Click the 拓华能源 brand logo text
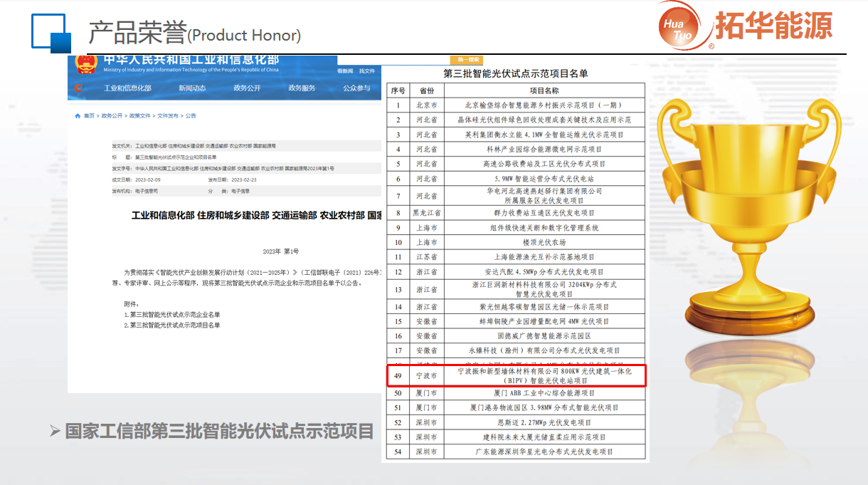This screenshot has height=485, width=868. pyautogui.click(x=773, y=26)
